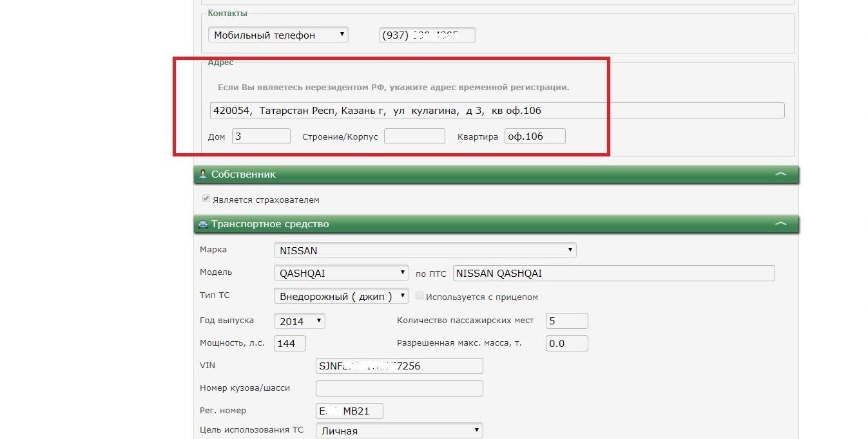Enable the Используется с прицепом checkbox
The image size is (868, 439).
[x=420, y=296]
